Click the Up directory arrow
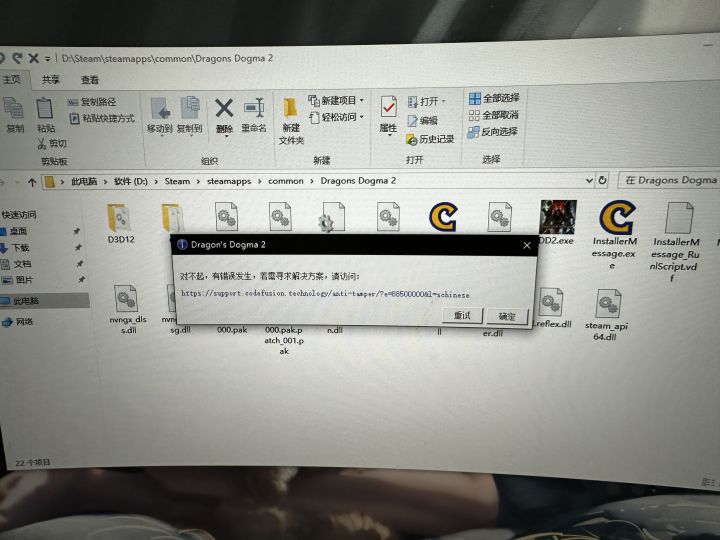This screenshot has width=720, height=540. (x=32, y=182)
